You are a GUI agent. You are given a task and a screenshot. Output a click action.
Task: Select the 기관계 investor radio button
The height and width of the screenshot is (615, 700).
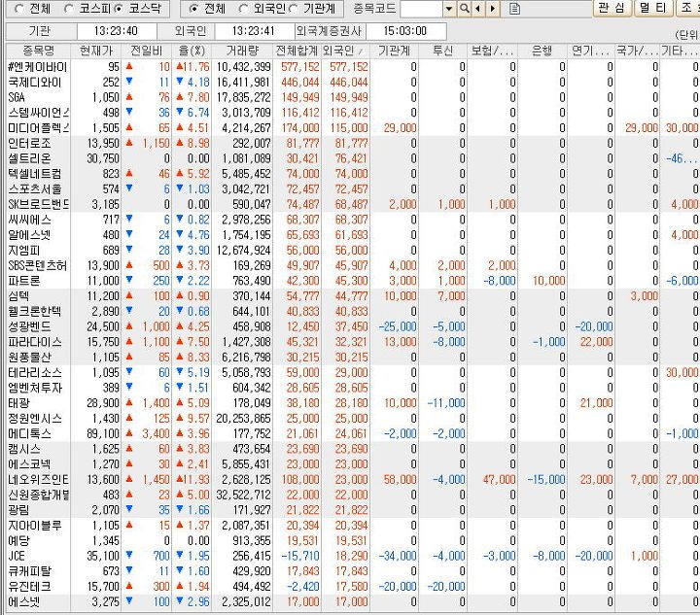tap(294, 9)
